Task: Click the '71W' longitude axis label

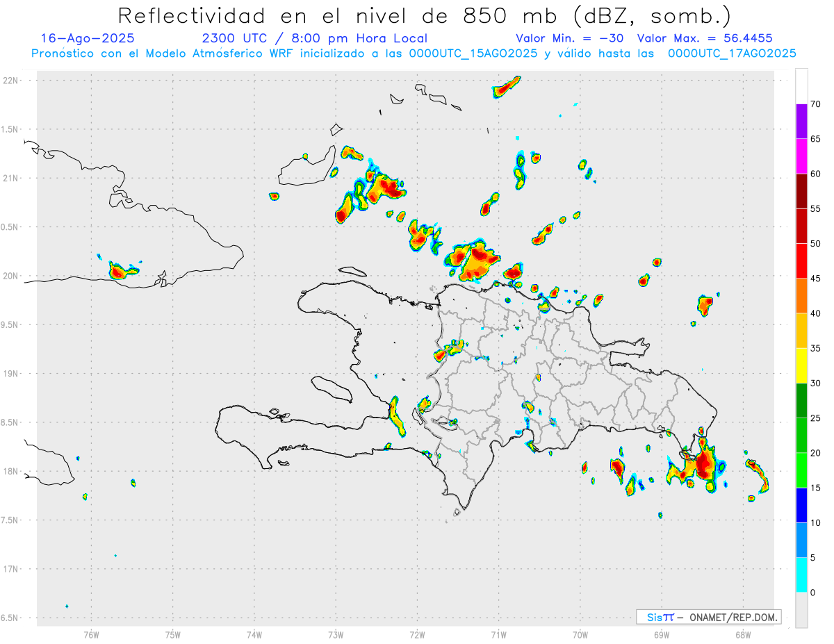Action: (498, 635)
